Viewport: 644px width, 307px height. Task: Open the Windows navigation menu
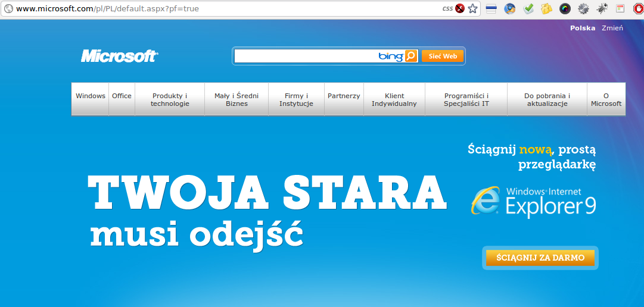point(91,99)
